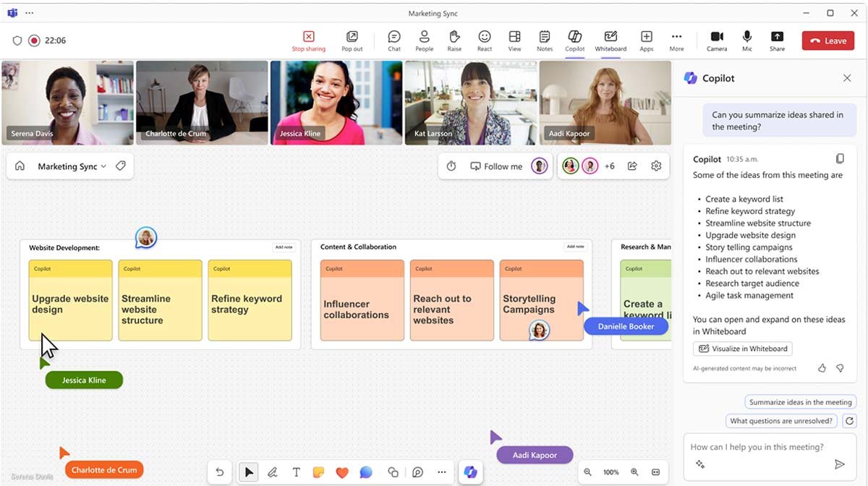Image resolution: width=868 pixels, height=486 pixels.
Task: Select the heart reaction tool
Action: 342,472
